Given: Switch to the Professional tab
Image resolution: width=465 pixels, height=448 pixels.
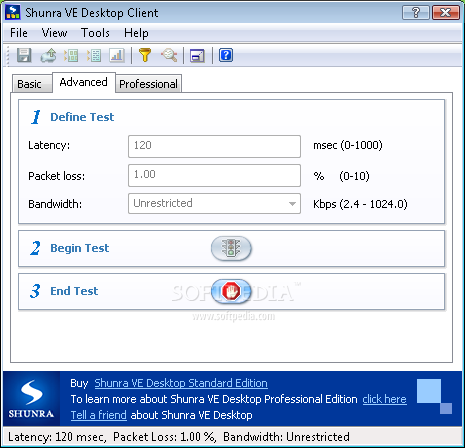Looking at the screenshot, I should point(148,84).
